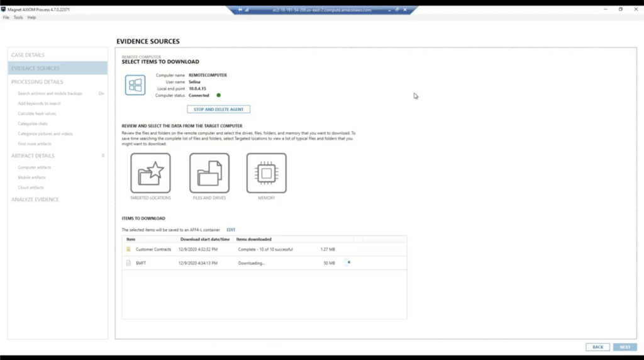
Task: Click the Magnet AXIOM app icon in title bar
Action: 3,9
